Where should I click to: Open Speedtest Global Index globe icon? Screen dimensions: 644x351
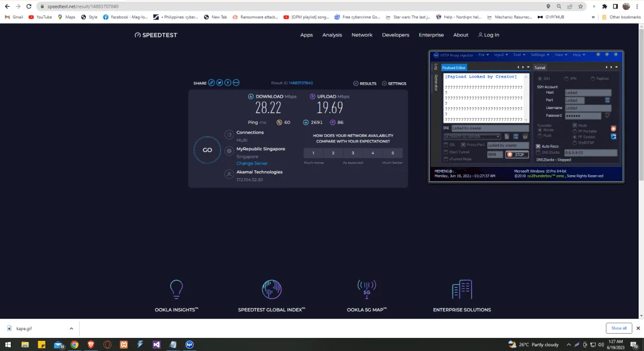tap(271, 289)
